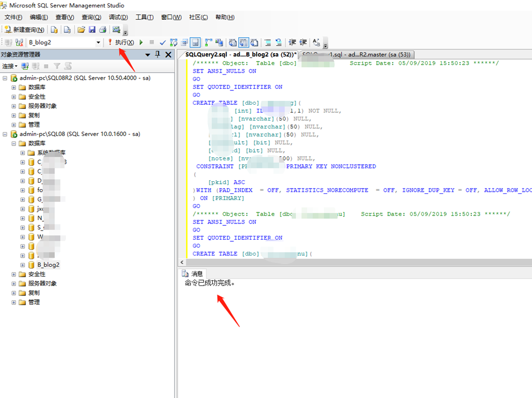Click the Print icon in the toolbar
This screenshot has height=398, width=532.
102,30
